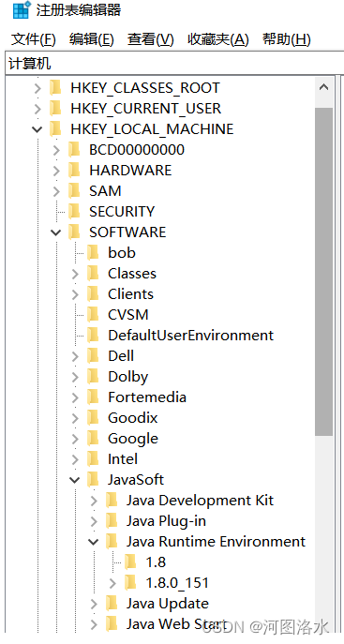Expand the Classes node arrow
This screenshot has height=644, width=344.
[75, 274]
